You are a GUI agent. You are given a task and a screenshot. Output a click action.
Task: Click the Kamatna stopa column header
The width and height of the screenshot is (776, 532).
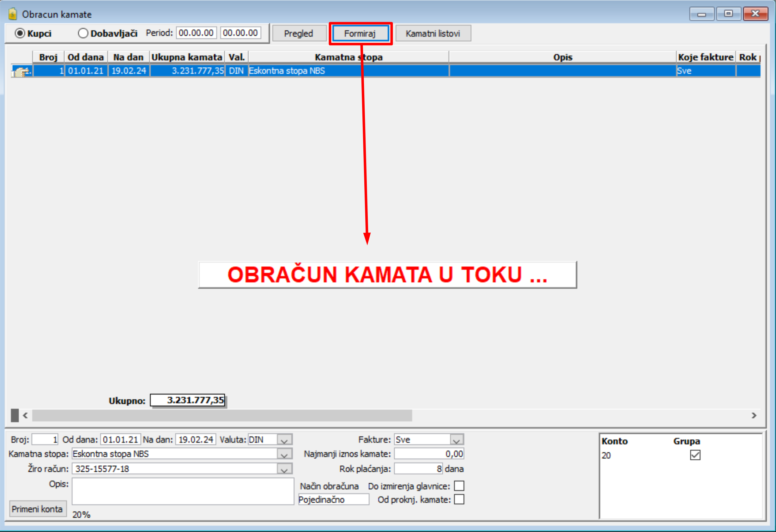click(x=349, y=57)
